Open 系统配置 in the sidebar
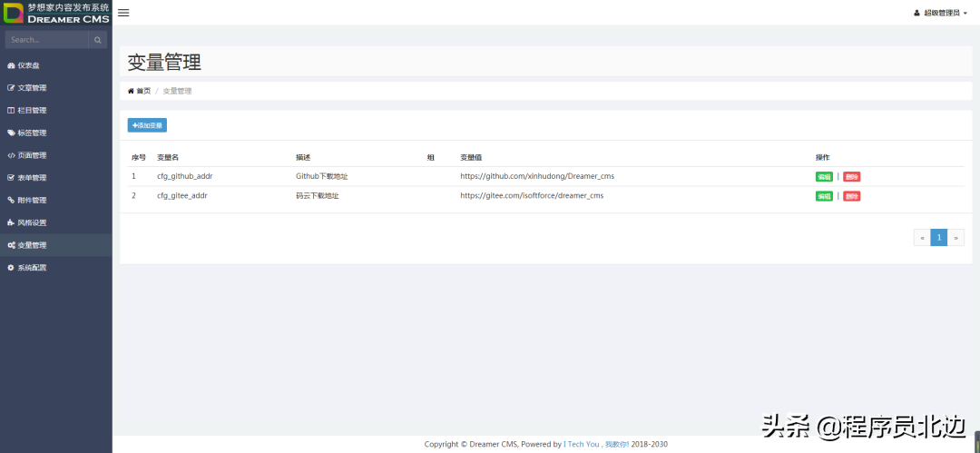The image size is (980, 453). click(x=56, y=268)
